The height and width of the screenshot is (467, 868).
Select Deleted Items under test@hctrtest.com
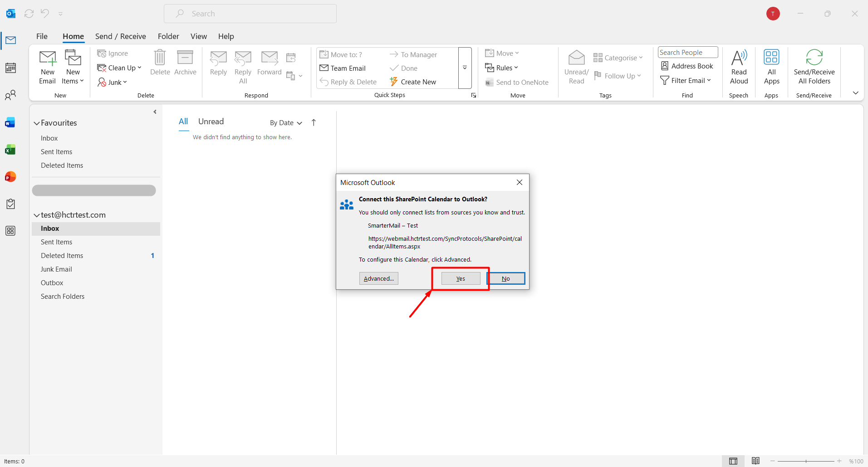pos(96,256)
